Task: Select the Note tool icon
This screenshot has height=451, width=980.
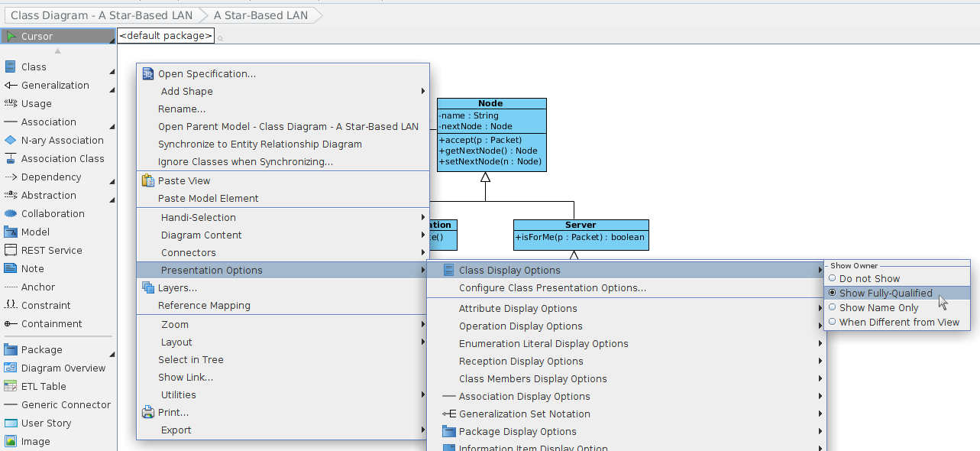Action: click(11, 268)
